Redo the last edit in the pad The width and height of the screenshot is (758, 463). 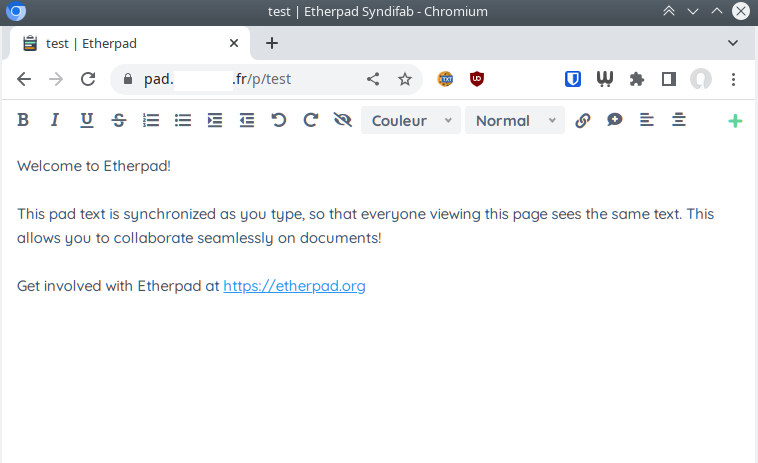310,120
